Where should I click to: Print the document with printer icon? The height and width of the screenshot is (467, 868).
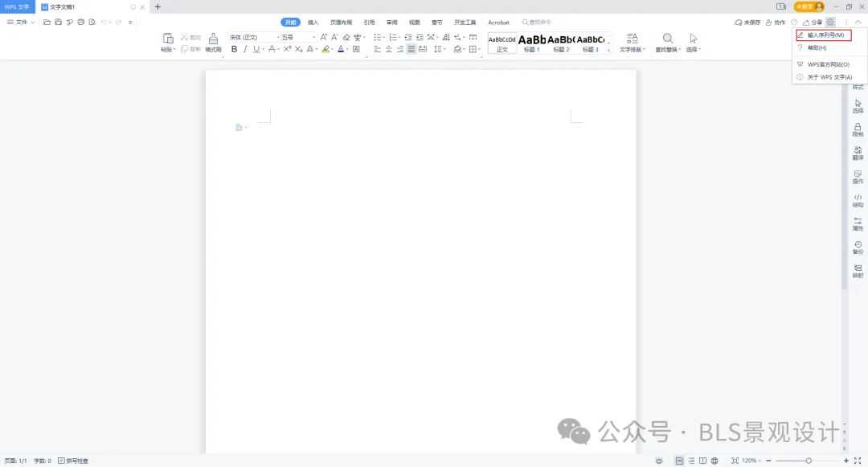click(81, 23)
